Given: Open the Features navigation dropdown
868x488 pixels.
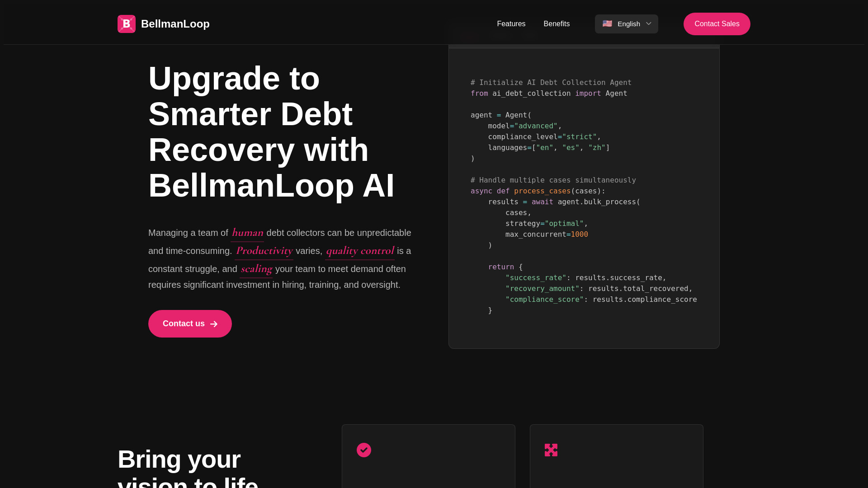Looking at the screenshot, I should tap(511, 24).
